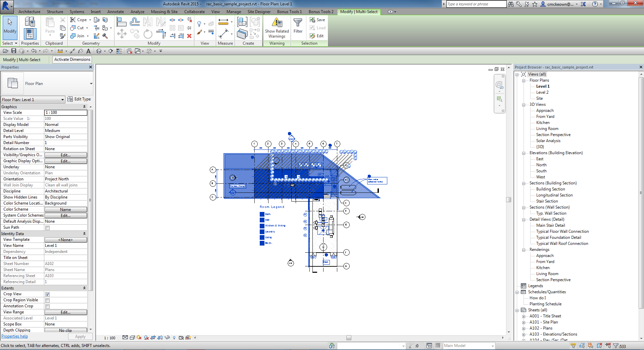Click the Save icon in quick access toolbar
The width and height of the screenshot is (644, 350).
(14, 51)
